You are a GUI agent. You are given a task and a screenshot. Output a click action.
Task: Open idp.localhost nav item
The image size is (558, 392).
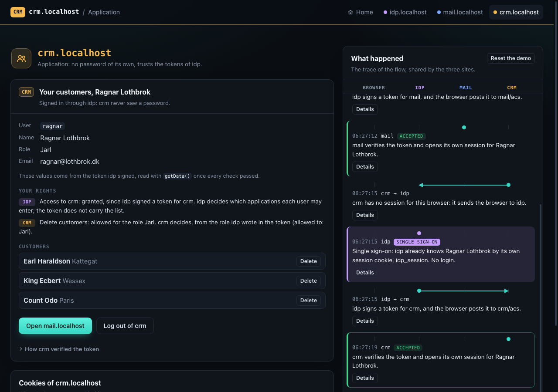[x=405, y=12]
